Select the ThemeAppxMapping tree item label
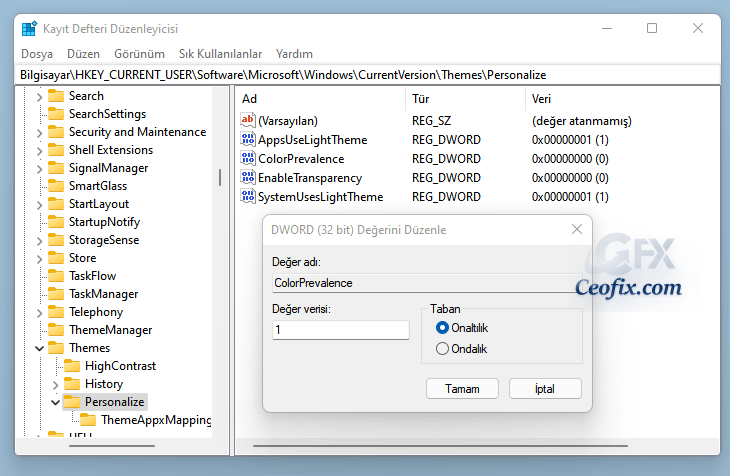The width and height of the screenshot is (730, 476). pos(156,420)
